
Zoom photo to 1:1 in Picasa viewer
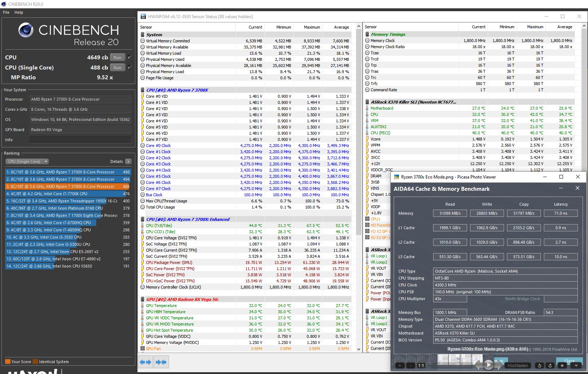tap(422, 366)
